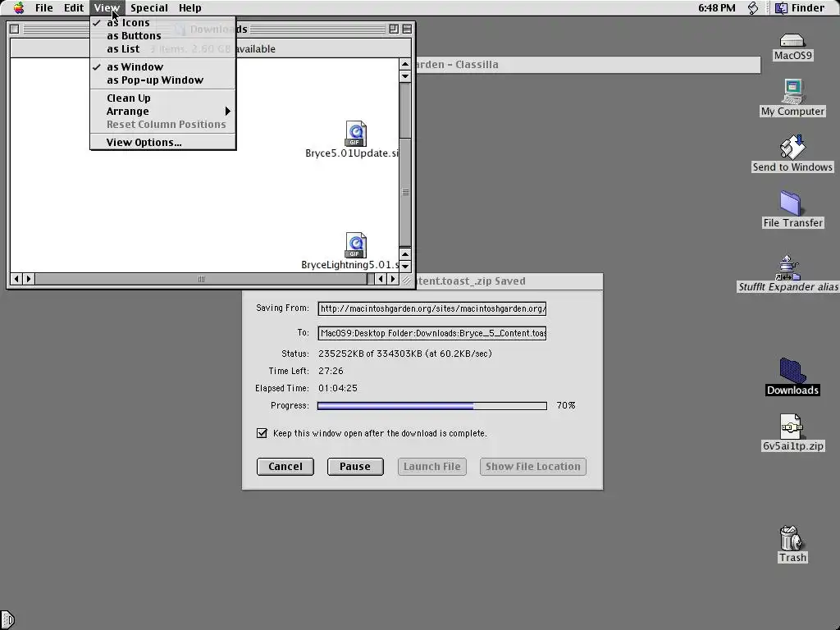840x630 pixels.
Task: Open the Special menu
Action: 149,7
